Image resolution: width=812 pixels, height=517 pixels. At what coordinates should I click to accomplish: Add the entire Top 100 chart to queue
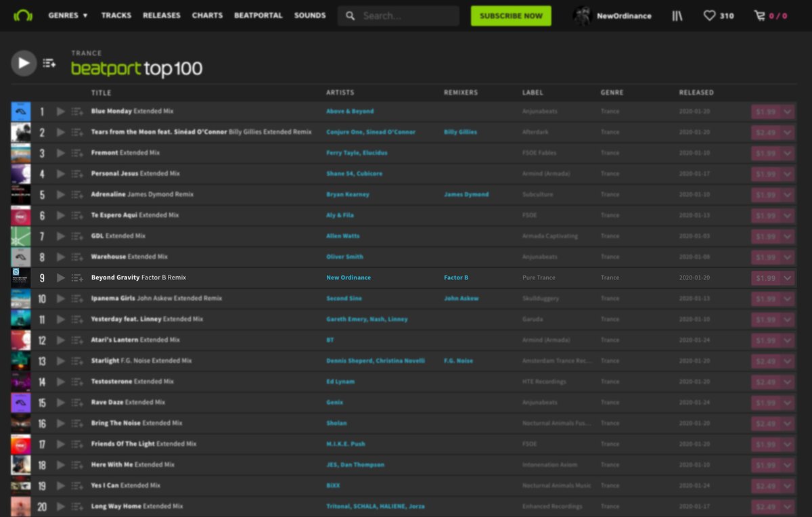[x=49, y=62]
